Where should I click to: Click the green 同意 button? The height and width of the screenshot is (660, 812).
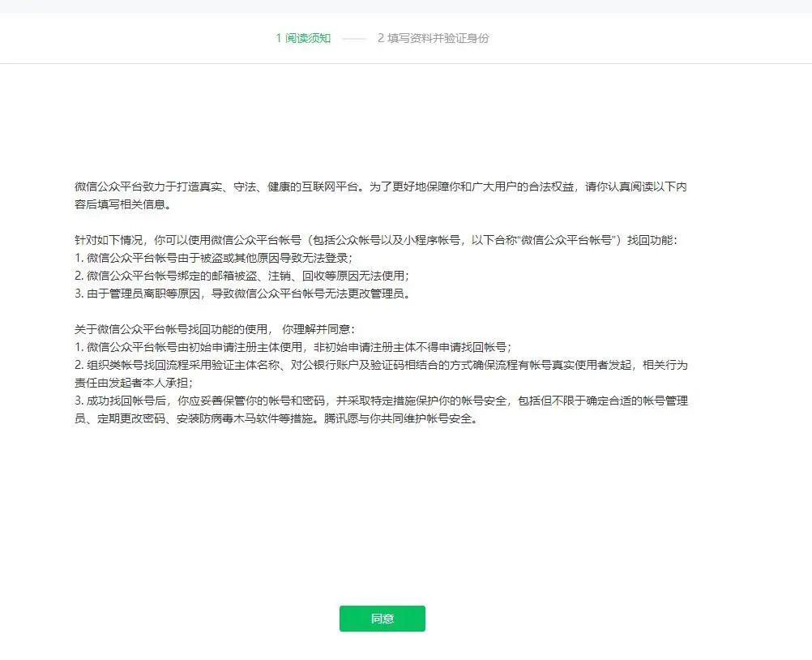[382, 619]
